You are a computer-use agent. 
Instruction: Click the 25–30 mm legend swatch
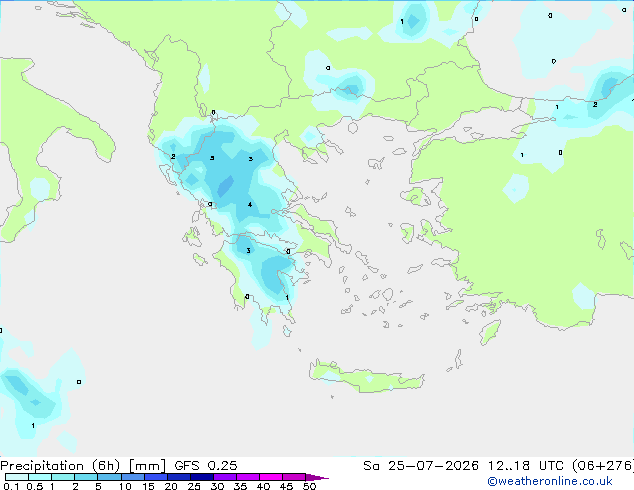pos(202,477)
